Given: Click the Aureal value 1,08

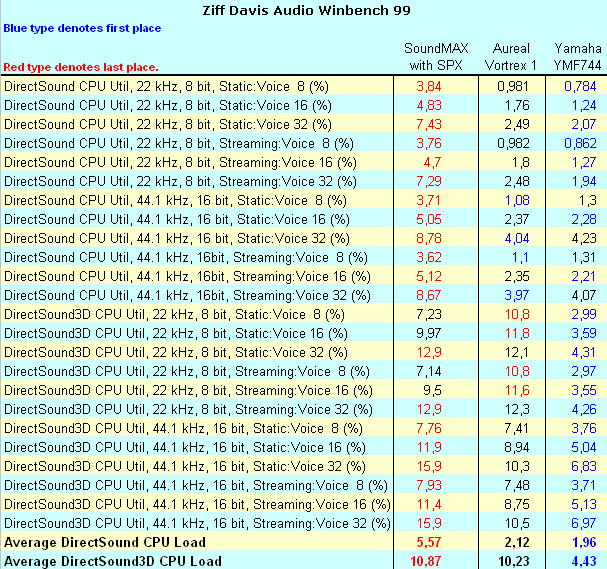Looking at the screenshot, I should (517, 200).
